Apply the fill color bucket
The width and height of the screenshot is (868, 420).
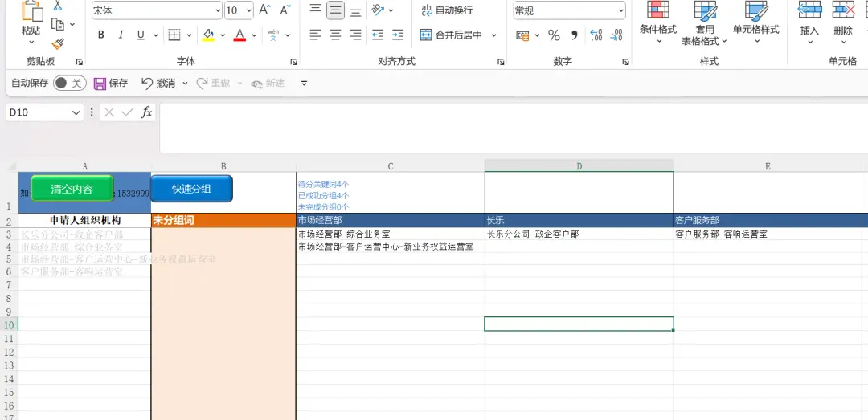pyautogui.click(x=209, y=35)
